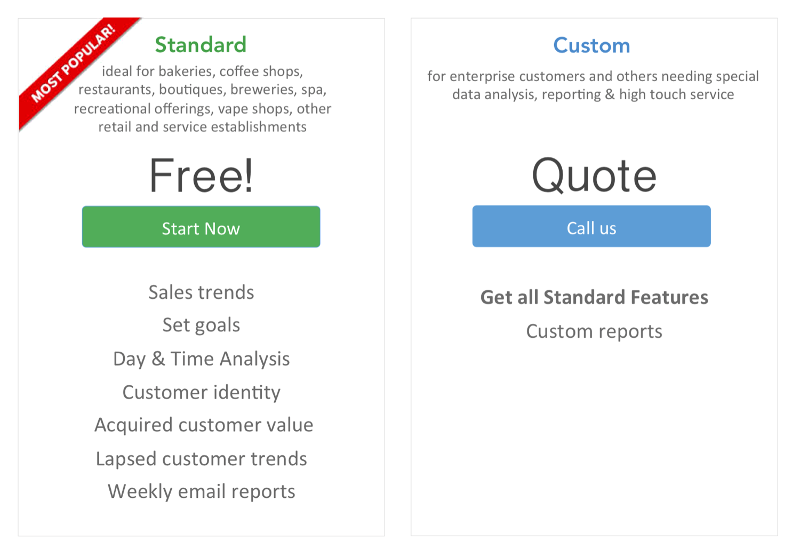Select the Standard plan heading
This screenshot has height=556, width=800.
pos(201,45)
